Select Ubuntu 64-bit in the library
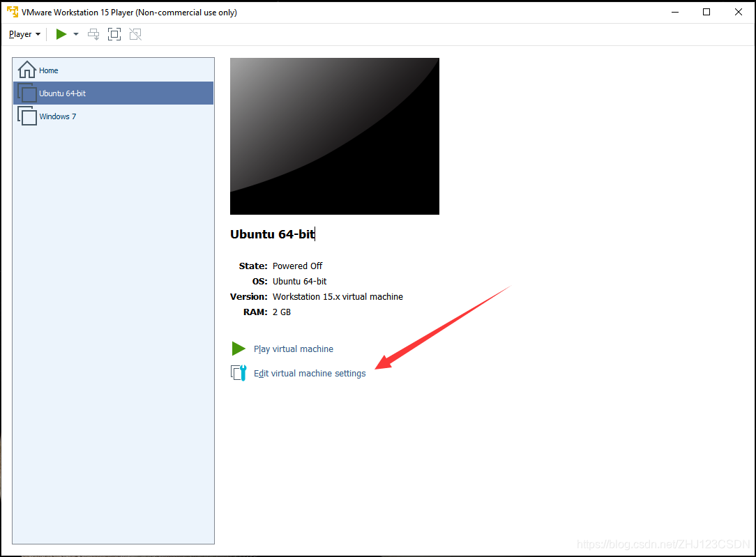756x557 pixels. coord(113,93)
